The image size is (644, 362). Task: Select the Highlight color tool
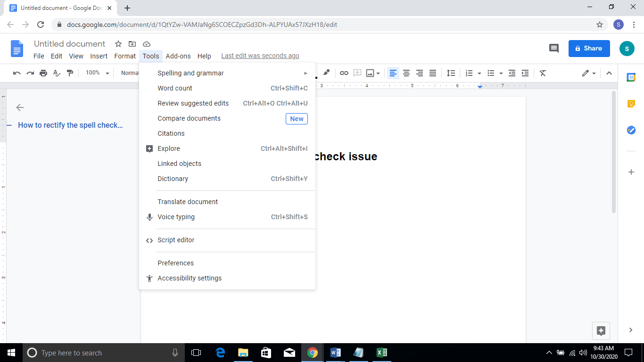tap(326, 73)
